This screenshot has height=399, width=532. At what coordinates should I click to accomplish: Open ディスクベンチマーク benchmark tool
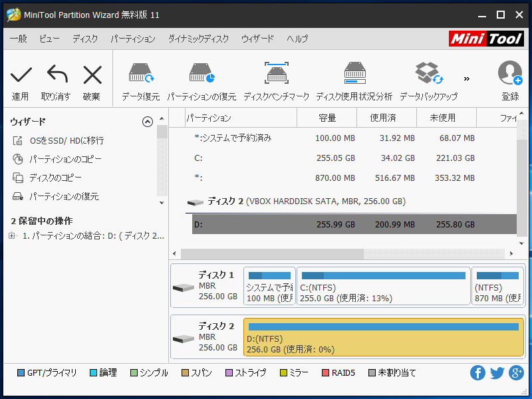[276, 81]
